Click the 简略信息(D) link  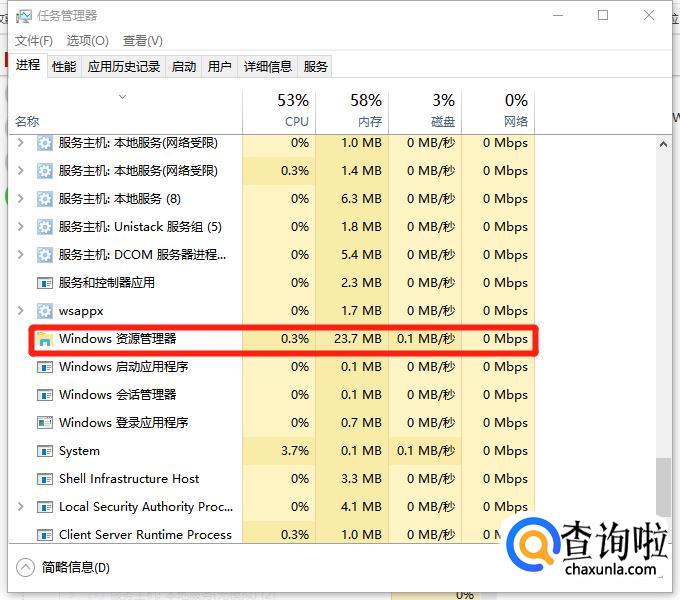tap(75, 567)
